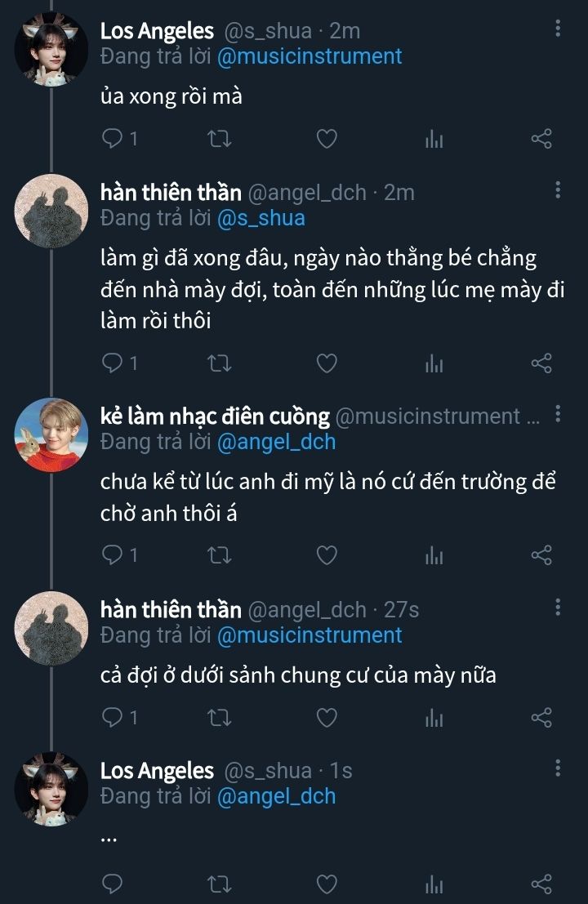Open the hàn thiên thần name on 27s tweet
Image resolution: width=588 pixels, height=904 pixels.
171,609
